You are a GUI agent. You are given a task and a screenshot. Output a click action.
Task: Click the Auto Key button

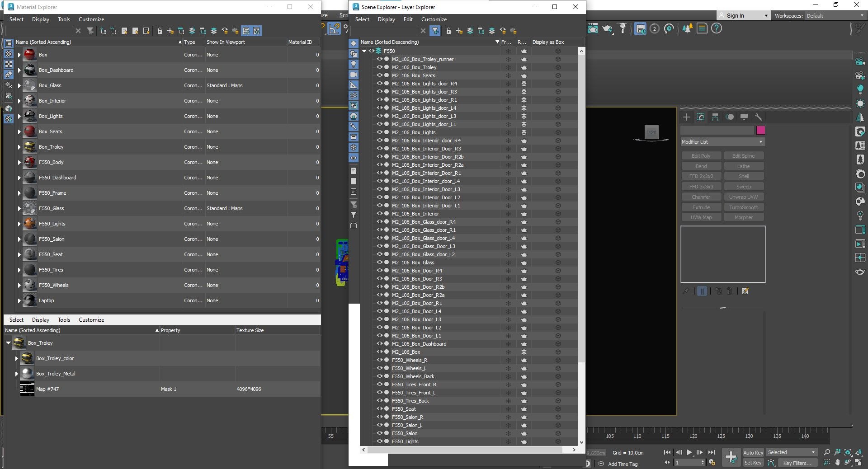(x=753, y=452)
